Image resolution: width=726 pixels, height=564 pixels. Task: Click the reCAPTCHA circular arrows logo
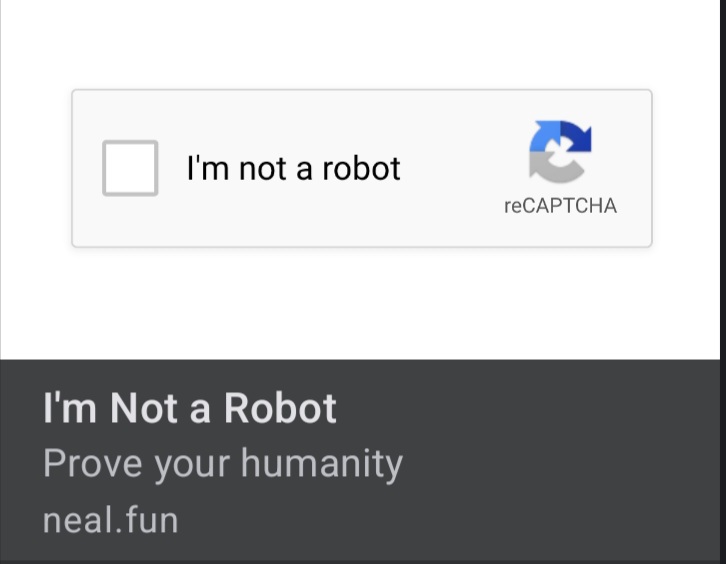pos(560,153)
